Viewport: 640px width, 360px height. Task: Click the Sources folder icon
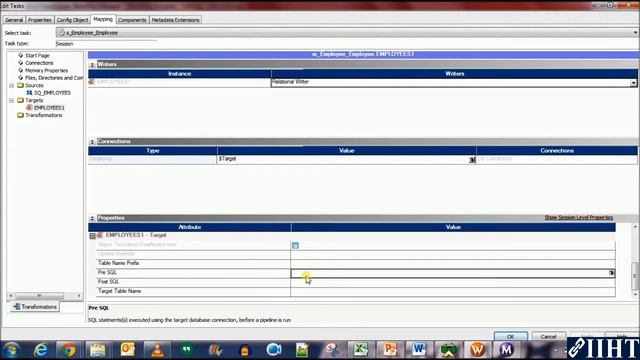click(x=20, y=85)
